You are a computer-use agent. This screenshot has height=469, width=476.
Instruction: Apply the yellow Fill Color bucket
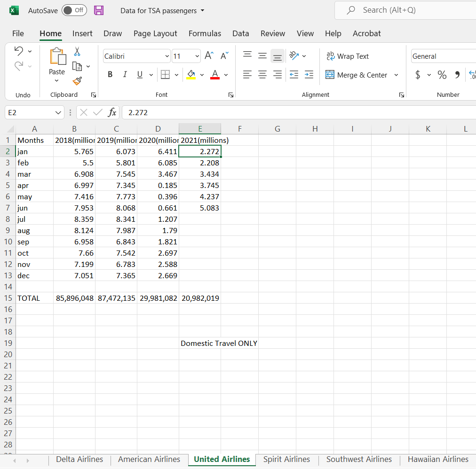pyautogui.click(x=191, y=75)
